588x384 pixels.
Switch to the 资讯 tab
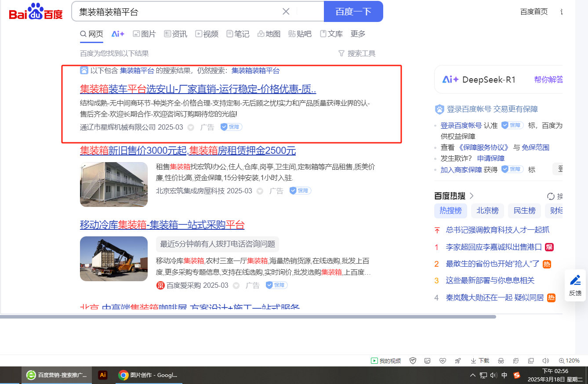click(x=175, y=34)
